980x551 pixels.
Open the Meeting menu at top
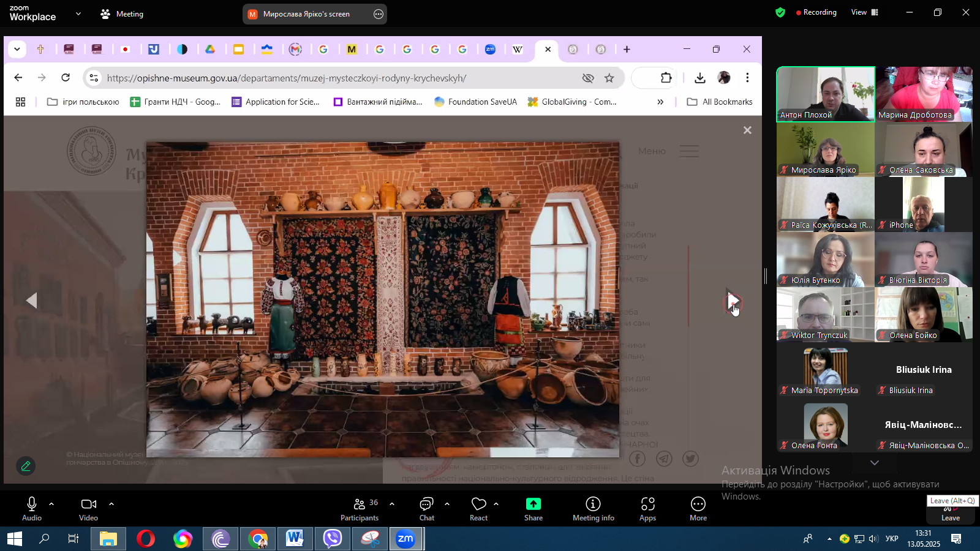click(122, 14)
